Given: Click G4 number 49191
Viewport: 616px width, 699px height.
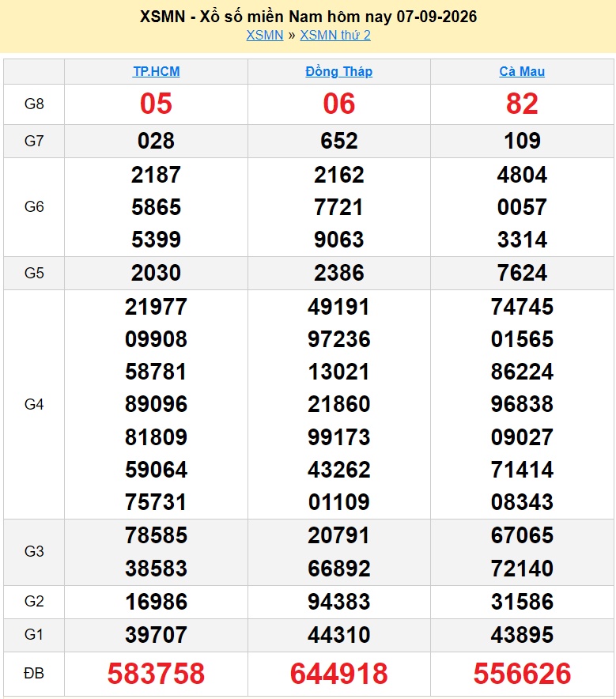Looking at the screenshot, I should (338, 307).
